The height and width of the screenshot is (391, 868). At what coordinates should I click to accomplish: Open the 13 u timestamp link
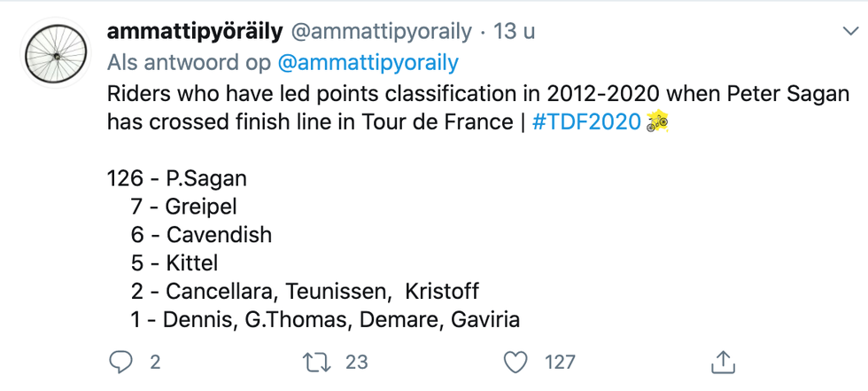pyautogui.click(x=515, y=32)
